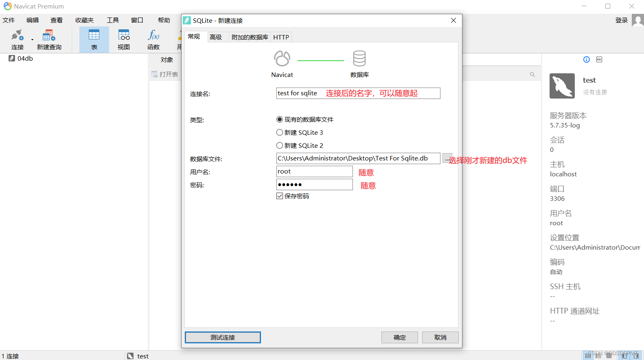Click the 1 连接 status bar text
Screen dimensions: 644x360
pyautogui.click(x=10, y=356)
